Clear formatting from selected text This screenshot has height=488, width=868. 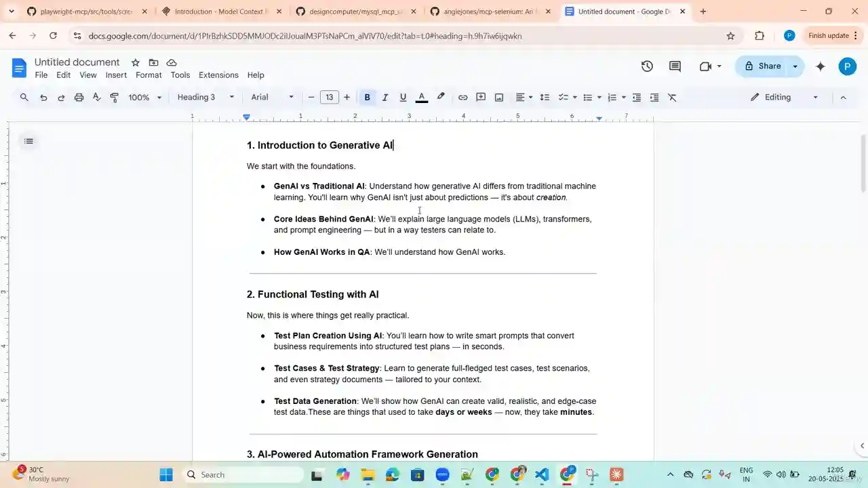click(x=673, y=98)
